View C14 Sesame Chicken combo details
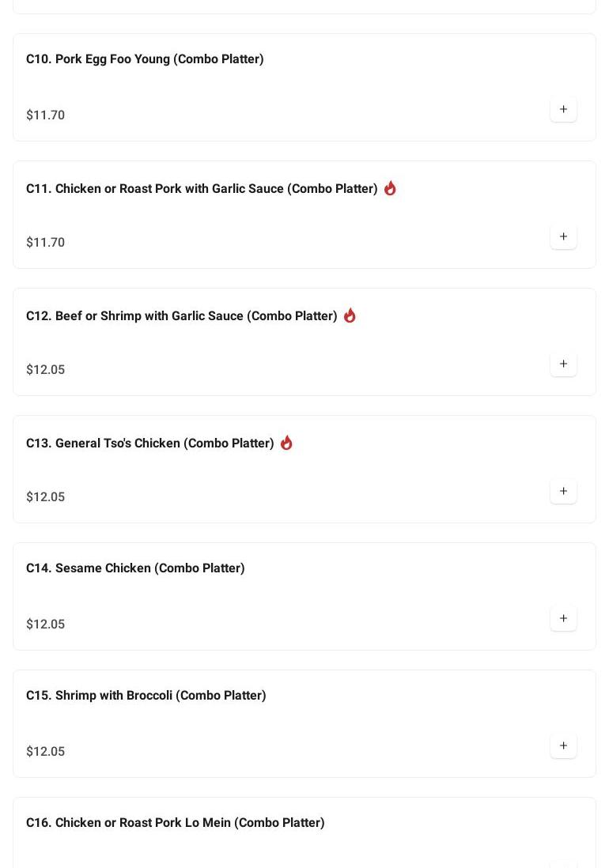 click(x=135, y=568)
